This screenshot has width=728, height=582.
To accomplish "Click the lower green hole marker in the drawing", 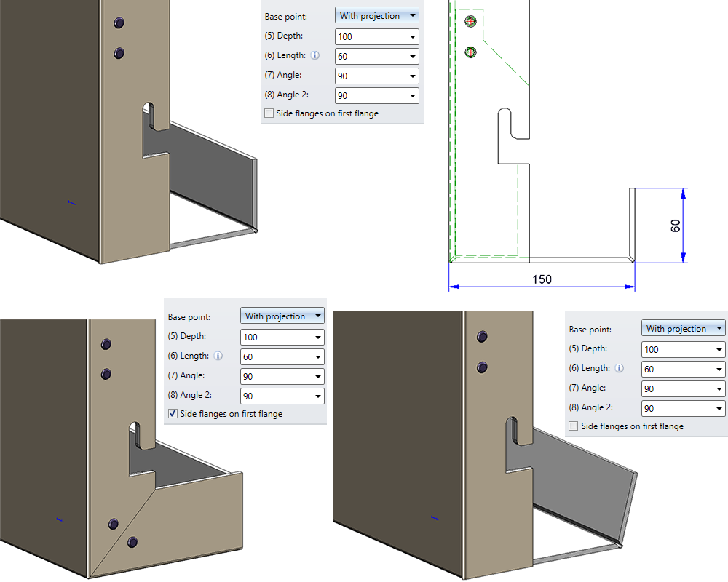I will (470, 52).
